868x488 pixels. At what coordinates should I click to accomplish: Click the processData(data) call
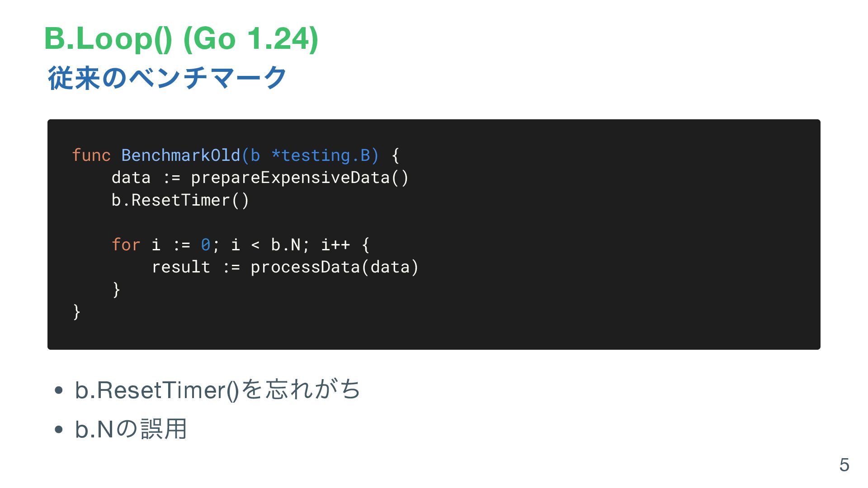(335, 267)
